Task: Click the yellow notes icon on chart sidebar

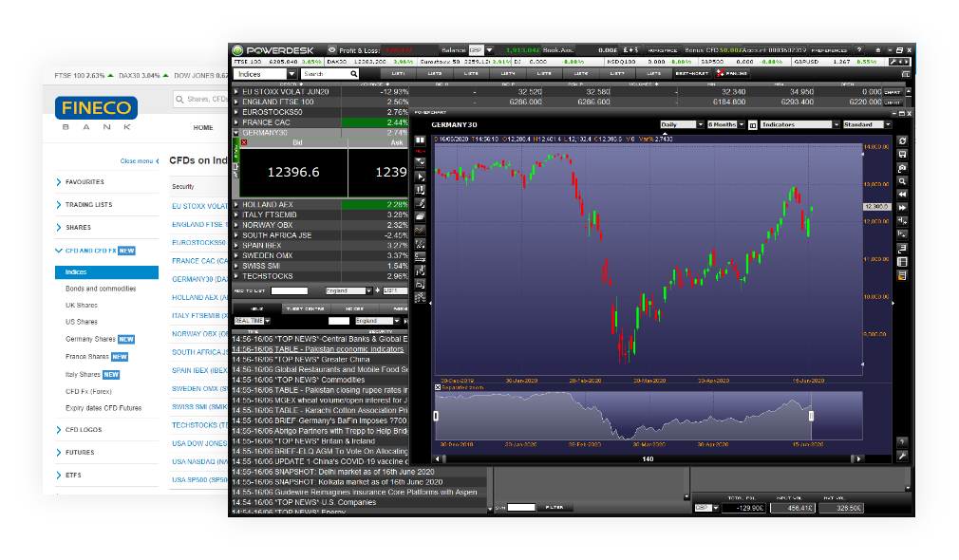Action: [x=902, y=275]
